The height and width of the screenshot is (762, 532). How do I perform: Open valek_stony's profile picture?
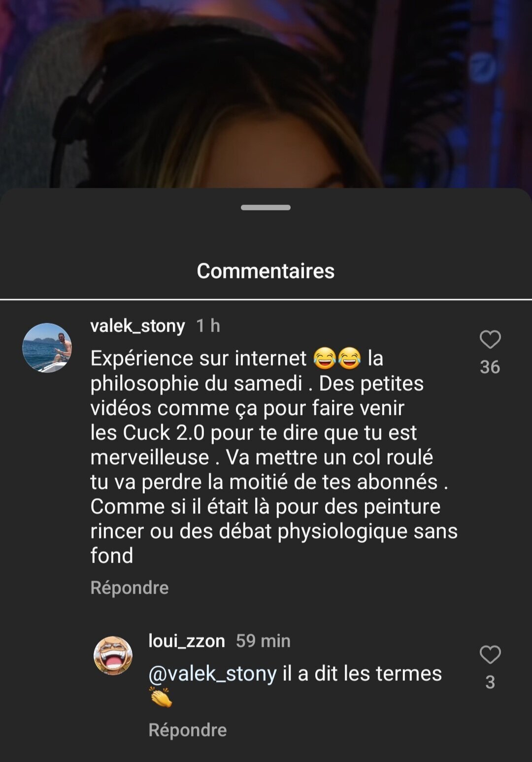point(47,348)
